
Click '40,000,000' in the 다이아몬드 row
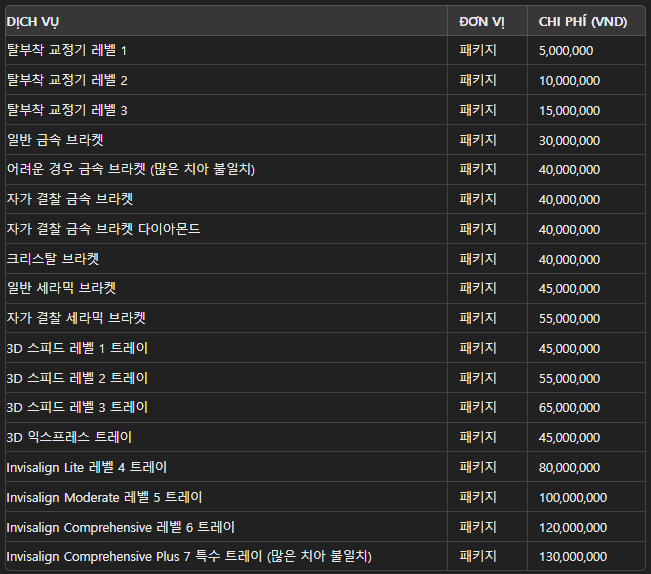pyautogui.click(x=569, y=229)
